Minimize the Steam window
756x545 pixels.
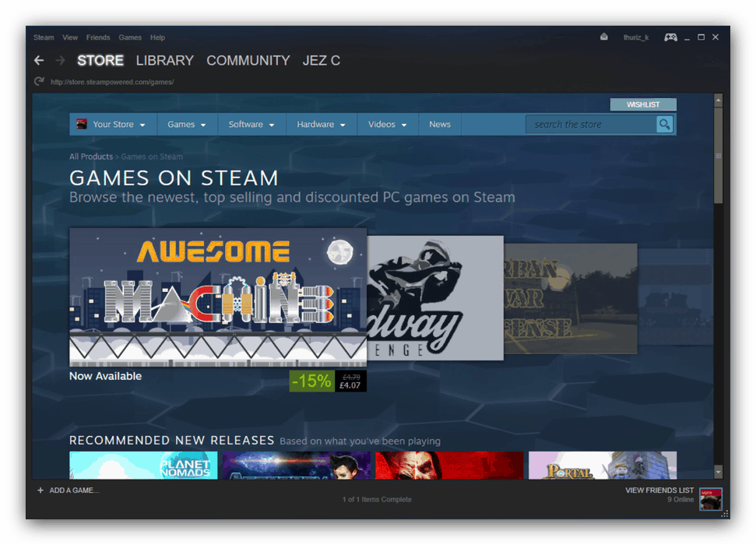(x=687, y=37)
